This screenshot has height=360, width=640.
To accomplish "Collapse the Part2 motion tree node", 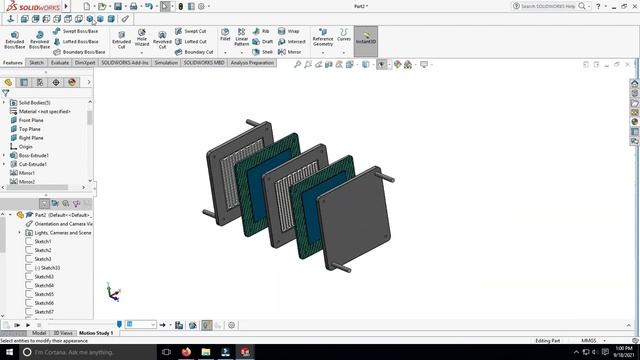I will tap(10, 215).
